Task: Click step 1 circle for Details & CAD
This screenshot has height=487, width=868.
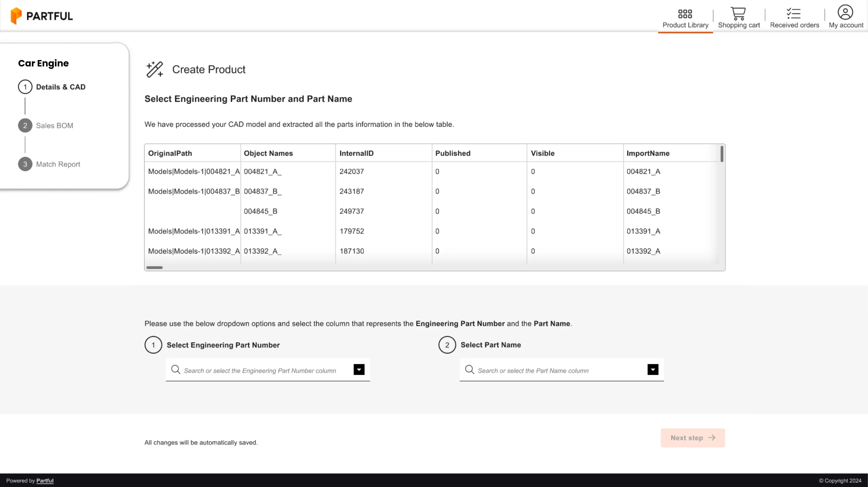Action: point(25,87)
